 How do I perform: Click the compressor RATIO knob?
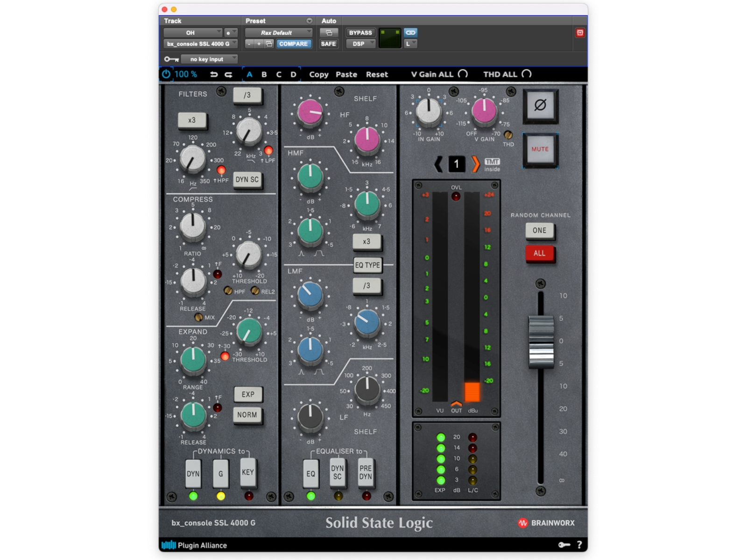coord(192,226)
